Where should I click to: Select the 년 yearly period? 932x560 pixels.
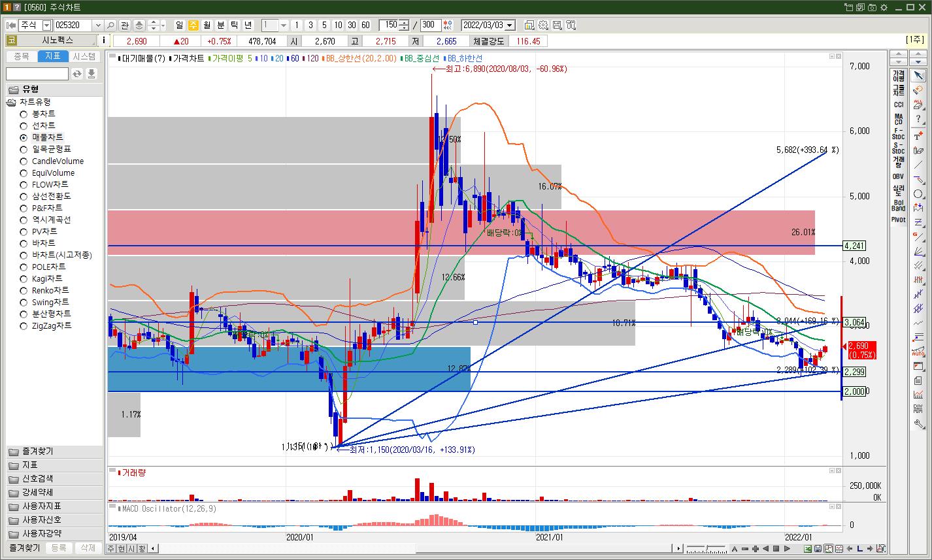click(x=248, y=25)
